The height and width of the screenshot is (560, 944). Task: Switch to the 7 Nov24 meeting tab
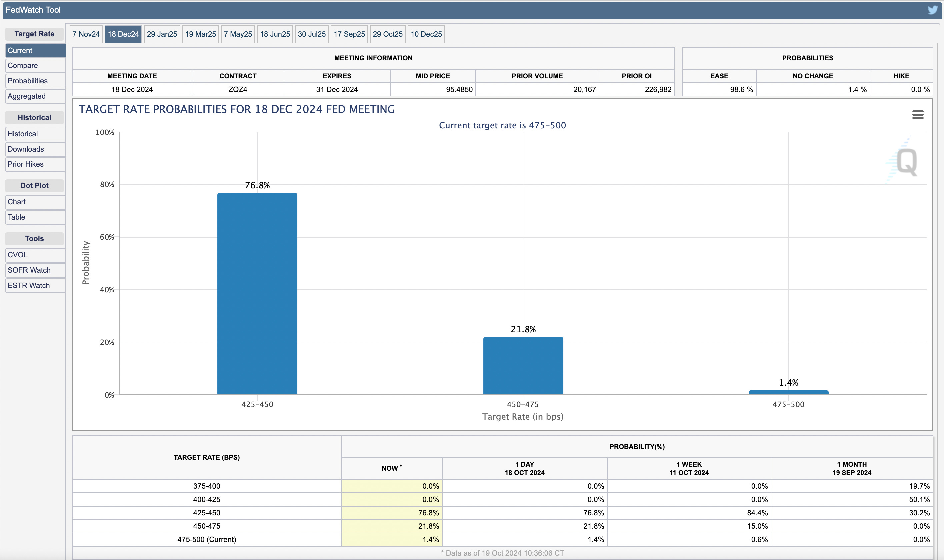tap(86, 34)
